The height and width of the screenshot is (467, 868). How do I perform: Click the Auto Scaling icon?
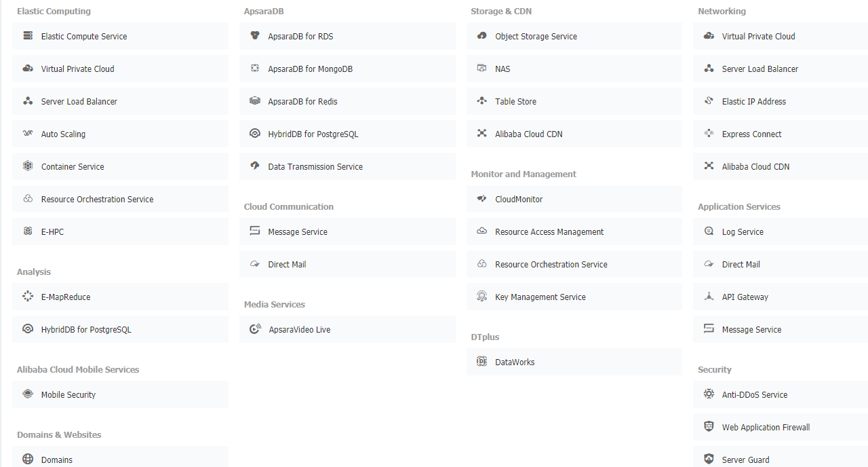(28, 134)
